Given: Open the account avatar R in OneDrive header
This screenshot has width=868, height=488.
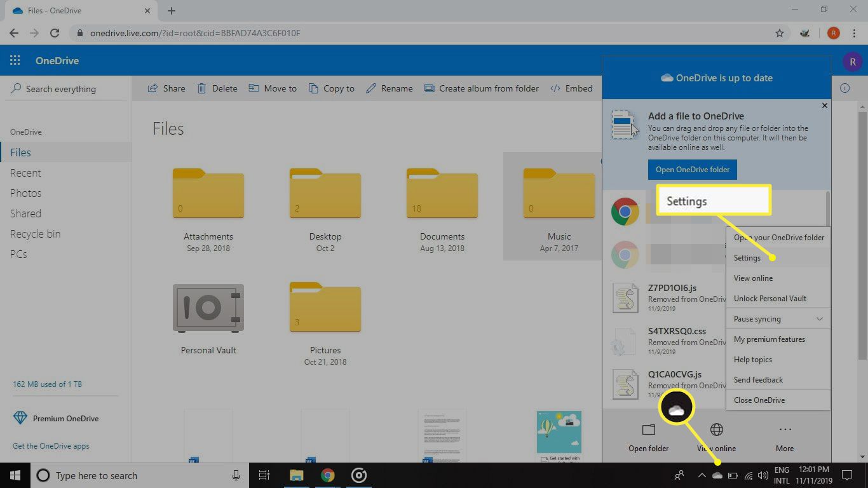Looking at the screenshot, I should pos(852,62).
